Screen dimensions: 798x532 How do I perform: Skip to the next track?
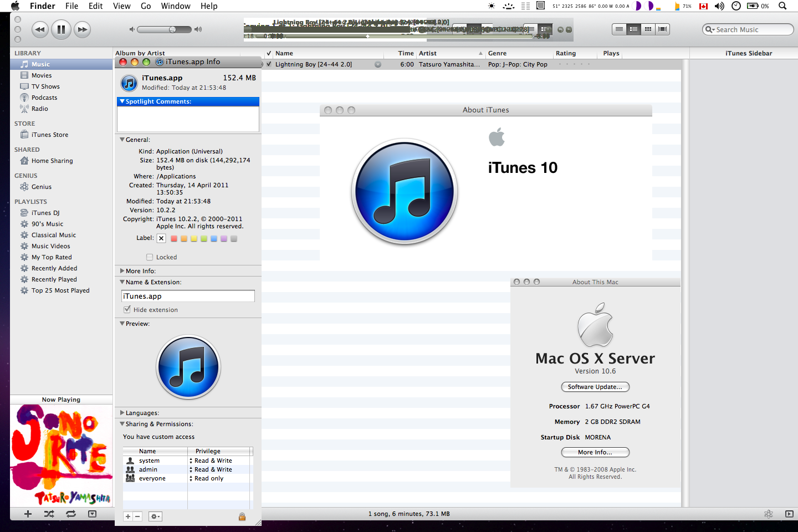click(x=83, y=29)
